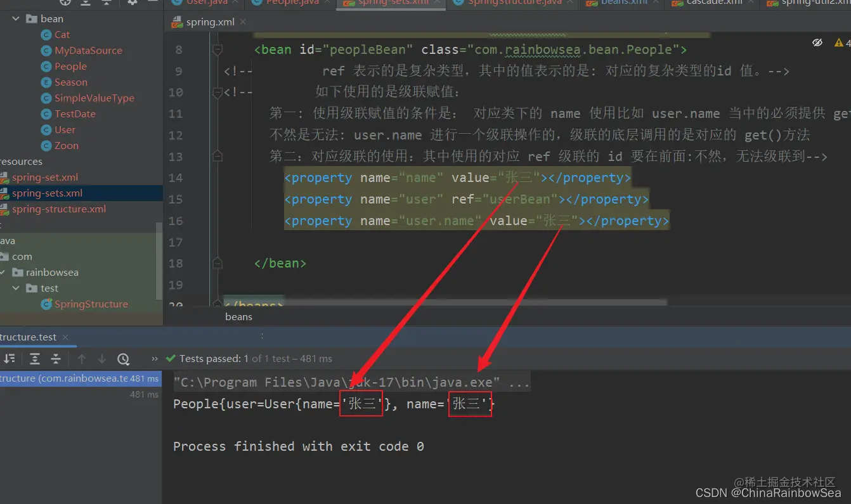Click 'Process finished with exit code 0'

click(299, 446)
